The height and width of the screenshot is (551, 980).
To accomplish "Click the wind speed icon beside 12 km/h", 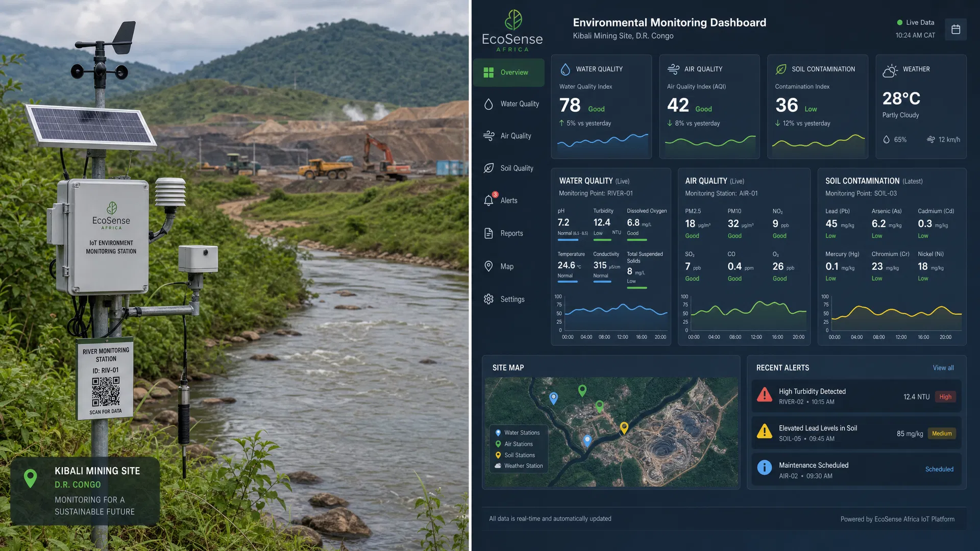I will (x=930, y=139).
